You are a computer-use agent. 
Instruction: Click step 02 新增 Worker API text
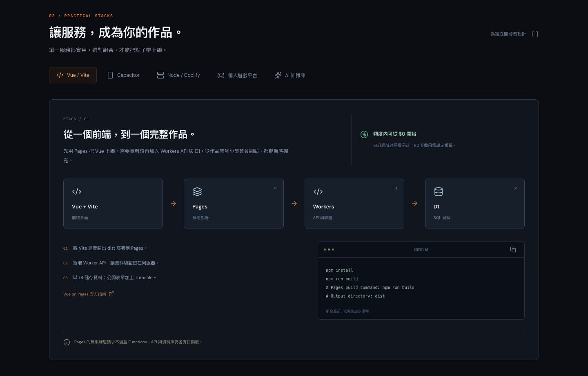click(116, 263)
